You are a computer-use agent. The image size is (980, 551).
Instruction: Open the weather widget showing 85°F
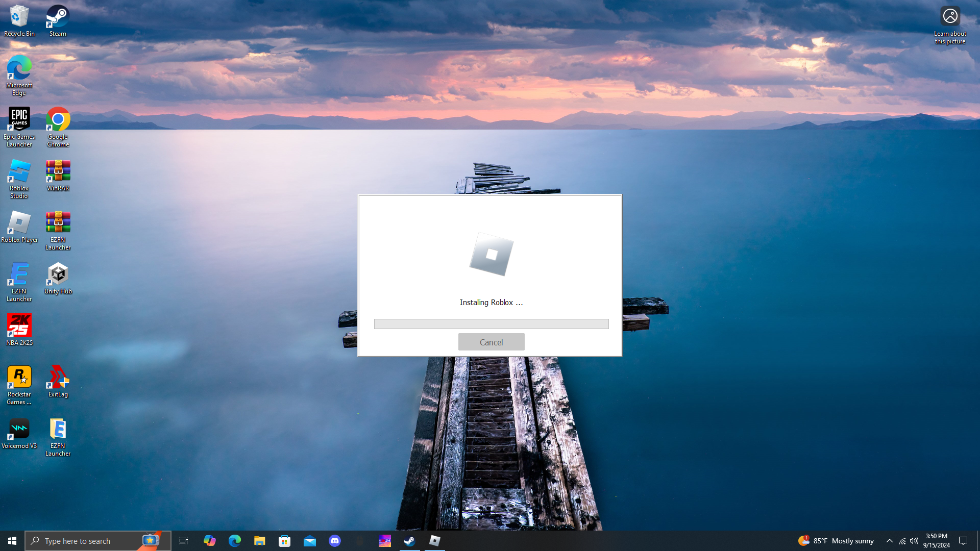(836, 541)
